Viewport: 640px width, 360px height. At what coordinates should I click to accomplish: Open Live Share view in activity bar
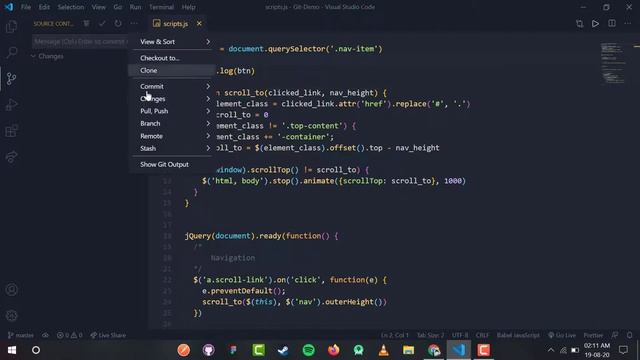[x=11, y=157]
